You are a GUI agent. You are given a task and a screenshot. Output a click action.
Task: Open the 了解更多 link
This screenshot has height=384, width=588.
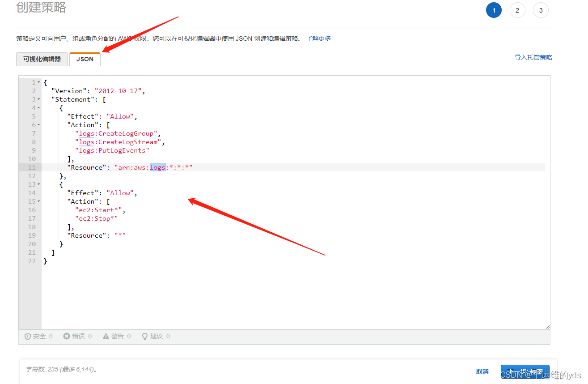[x=319, y=38]
